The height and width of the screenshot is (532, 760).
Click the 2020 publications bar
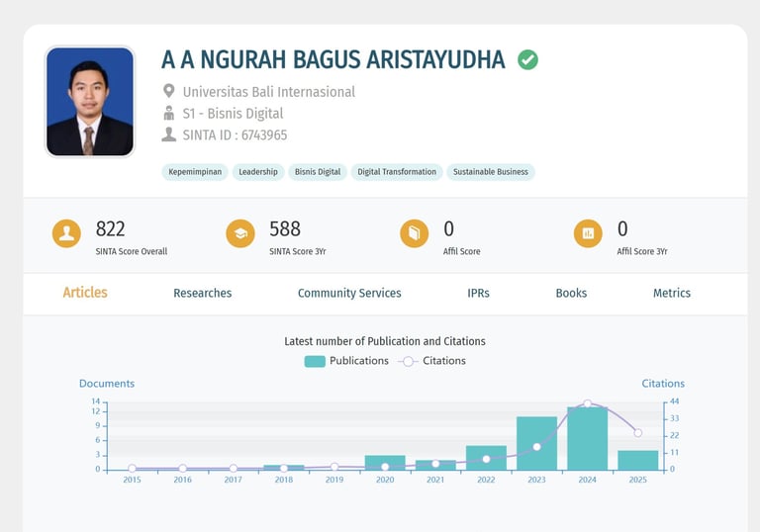pyautogui.click(x=385, y=463)
